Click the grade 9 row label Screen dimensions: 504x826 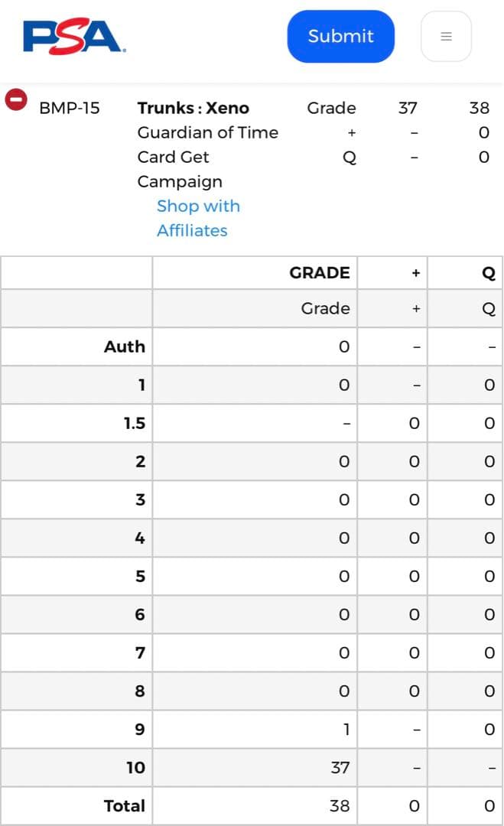[x=139, y=729]
